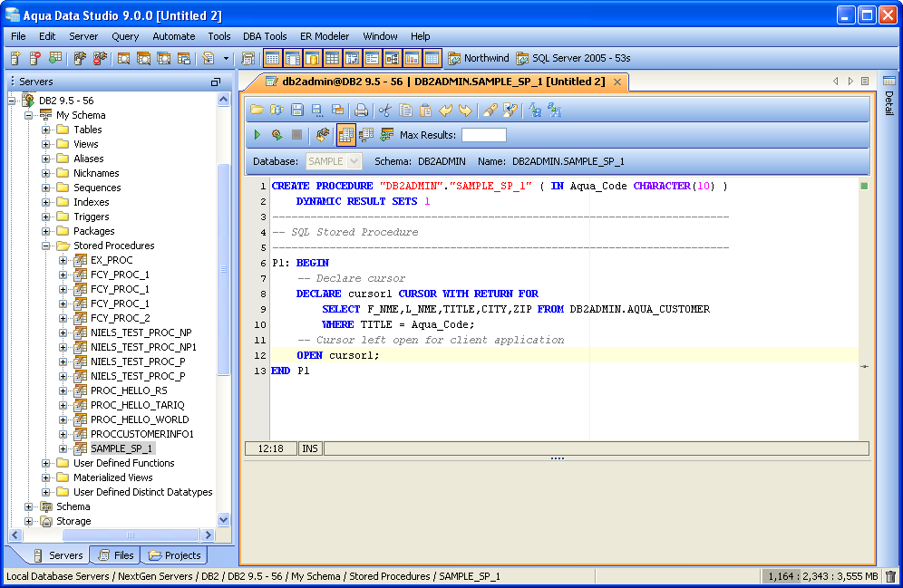
Task: Open the DBA Tools menu
Action: click(x=265, y=36)
